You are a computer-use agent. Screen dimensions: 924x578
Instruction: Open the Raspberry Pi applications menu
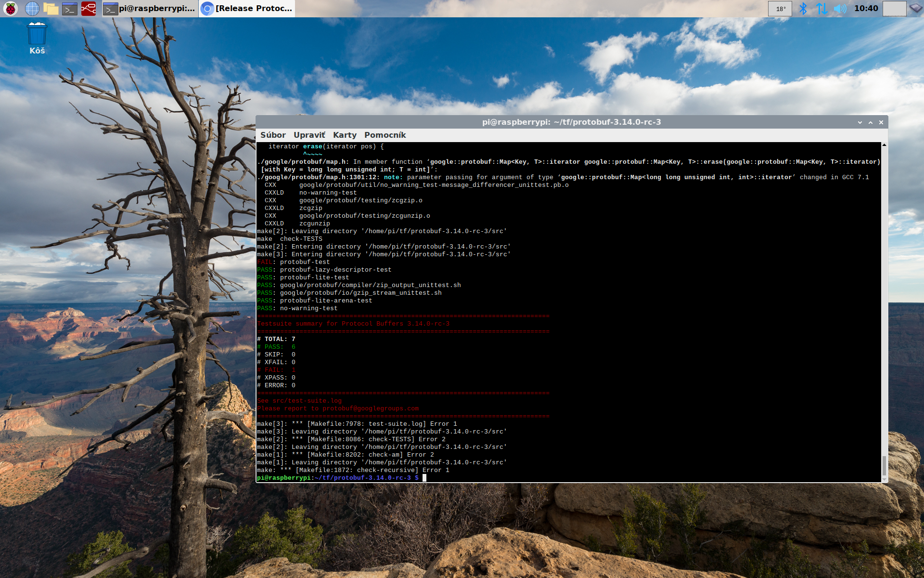click(11, 8)
